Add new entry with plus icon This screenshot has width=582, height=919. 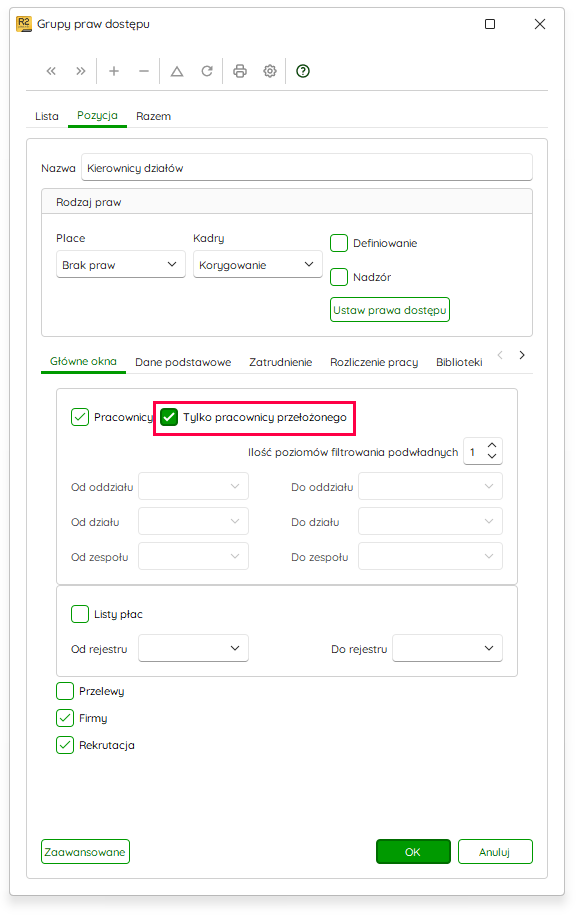click(x=114, y=71)
